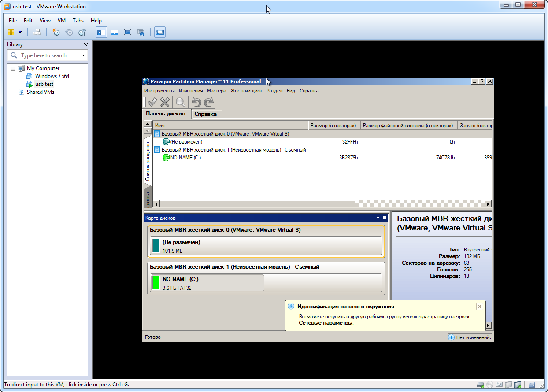The width and height of the screenshot is (548, 392).
Task: Select the Windows 7 x64 virtual machine
Action: point(52,76)
